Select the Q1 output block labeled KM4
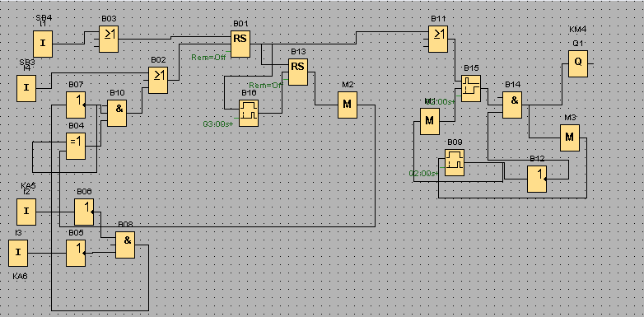This screenshot has width=644, height=317. click(x=578, y=63)
